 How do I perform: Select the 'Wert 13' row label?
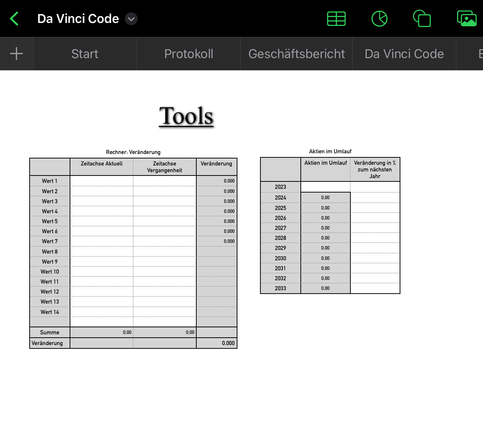tap(50, 302)
